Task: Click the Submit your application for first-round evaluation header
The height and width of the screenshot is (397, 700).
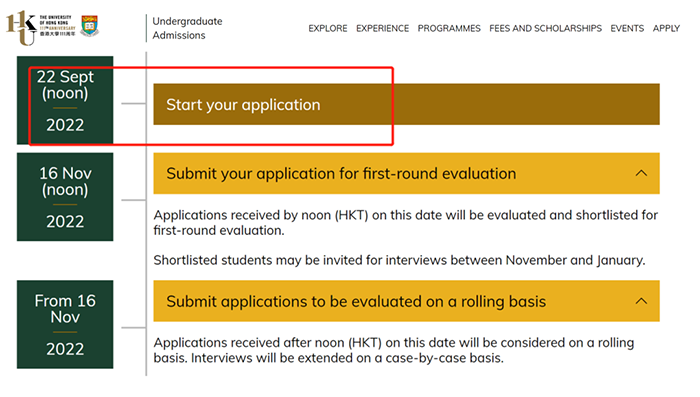Action: point(406,173)
